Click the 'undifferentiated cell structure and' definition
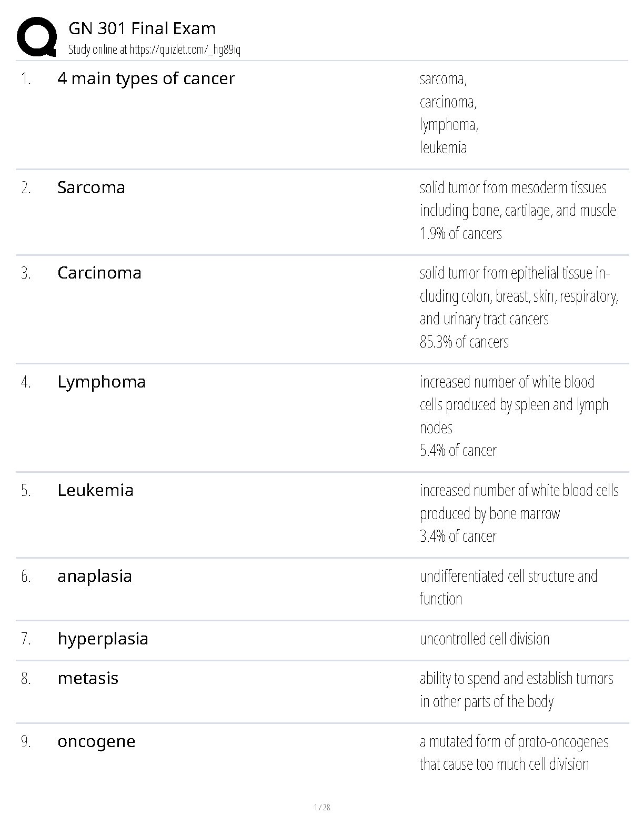This screenshot has width=644, height=834. tap(508, 576)
